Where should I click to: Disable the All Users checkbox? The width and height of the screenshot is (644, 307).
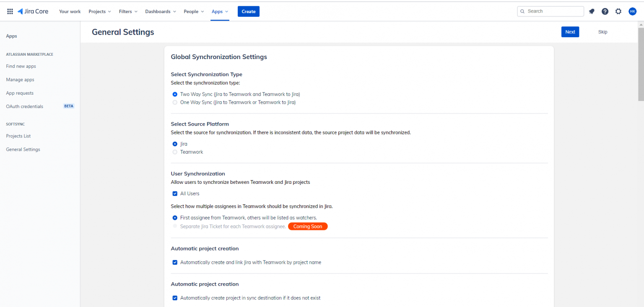pos(175,193)
